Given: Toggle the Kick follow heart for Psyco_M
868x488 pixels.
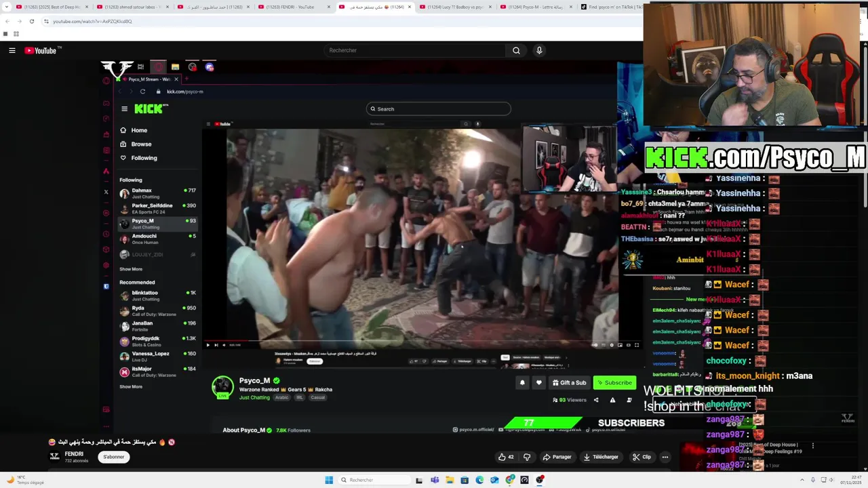Looking at the screenshot, I should (x=539, y=383).
